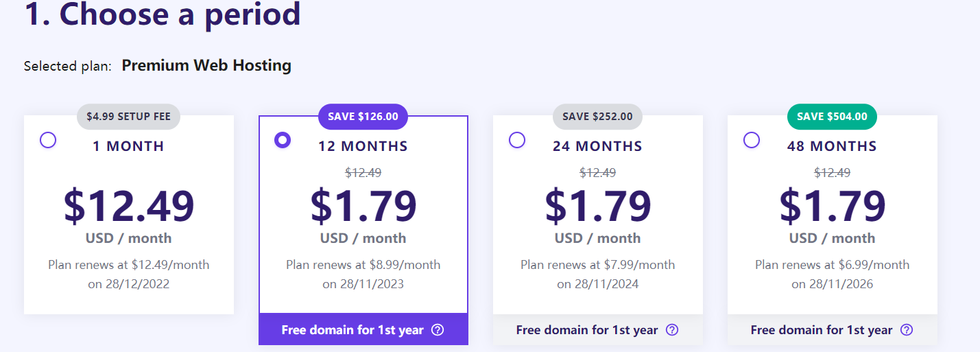Choose the 24 months radio option

(x=517, y=140)
